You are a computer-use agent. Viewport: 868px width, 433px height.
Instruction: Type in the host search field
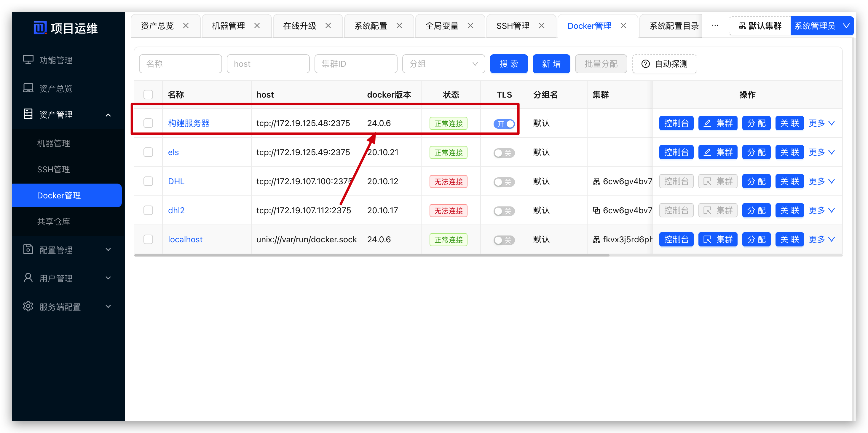click(x=268, y=64)
